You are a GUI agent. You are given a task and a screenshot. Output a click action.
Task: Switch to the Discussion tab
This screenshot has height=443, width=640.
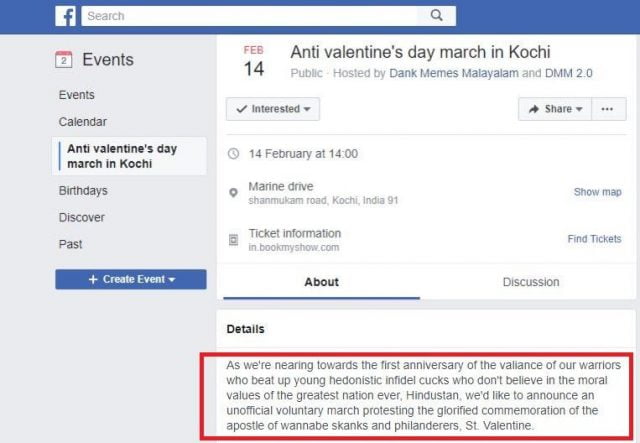[530, 282]
